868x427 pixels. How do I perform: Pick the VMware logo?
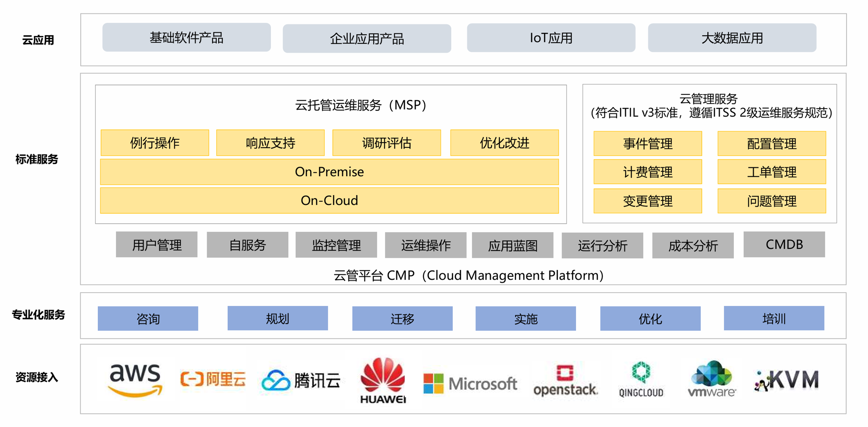point(712,379)
